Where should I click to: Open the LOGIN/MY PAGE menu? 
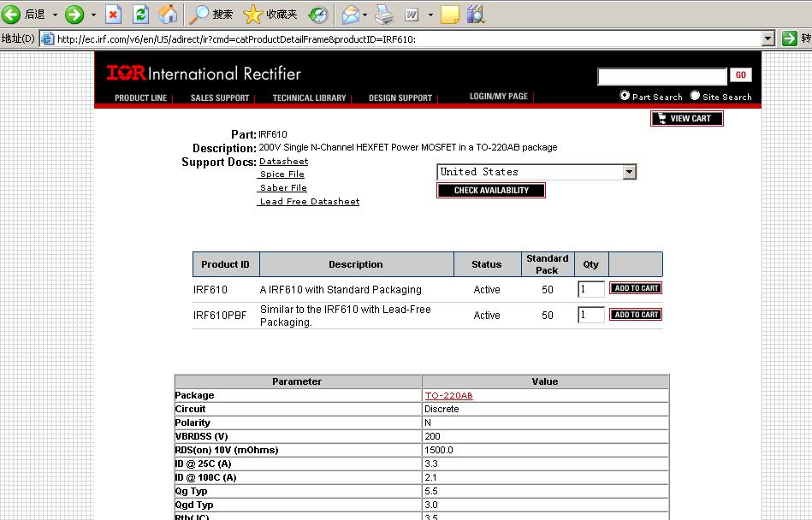click(x=499, y=97)
